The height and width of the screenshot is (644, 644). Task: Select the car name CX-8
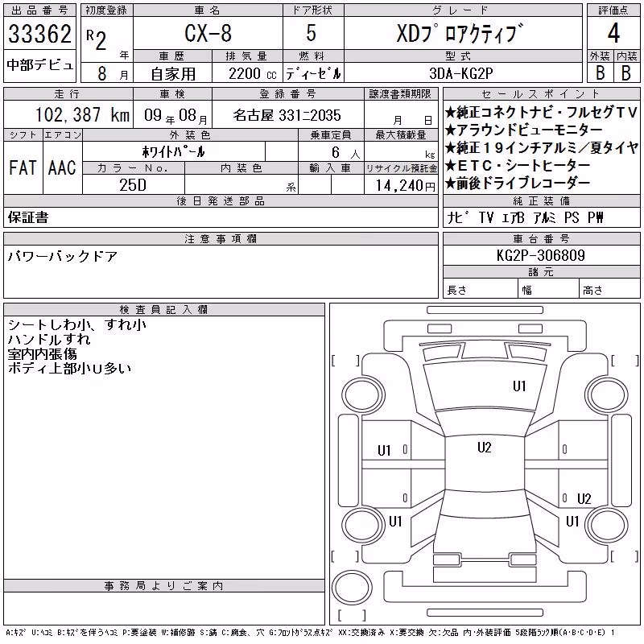(x=208, y=33)
